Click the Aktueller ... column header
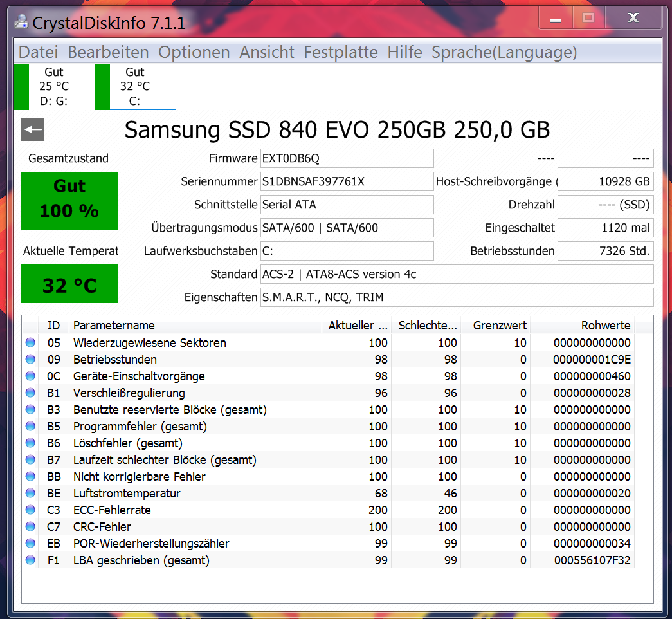672x619 pixels. [x=356, y=325]
